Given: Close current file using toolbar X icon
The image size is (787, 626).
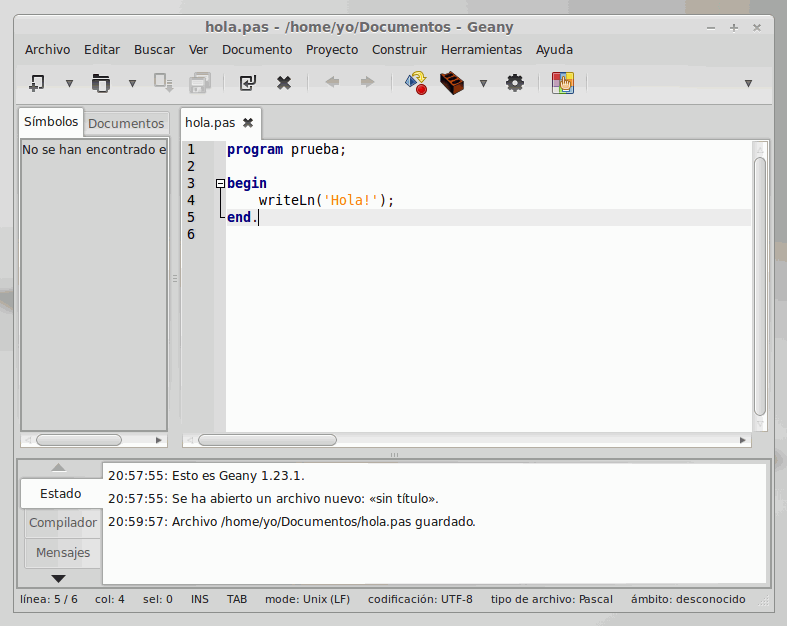Looking at the screenshot, I should coord(284,83).
